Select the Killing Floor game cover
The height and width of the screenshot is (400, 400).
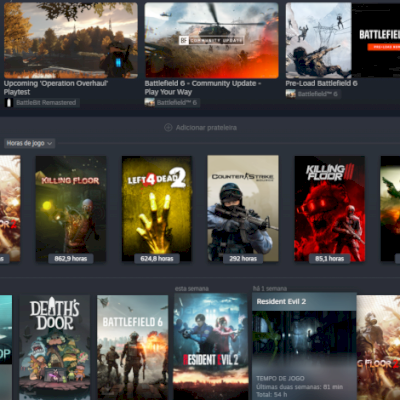coord(71,209)
